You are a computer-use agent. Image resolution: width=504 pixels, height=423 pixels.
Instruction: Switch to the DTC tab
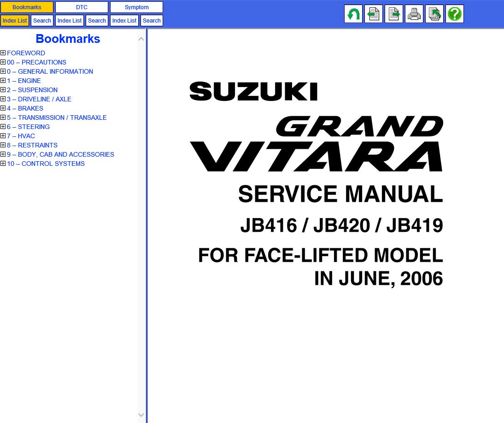coord(82,7)
